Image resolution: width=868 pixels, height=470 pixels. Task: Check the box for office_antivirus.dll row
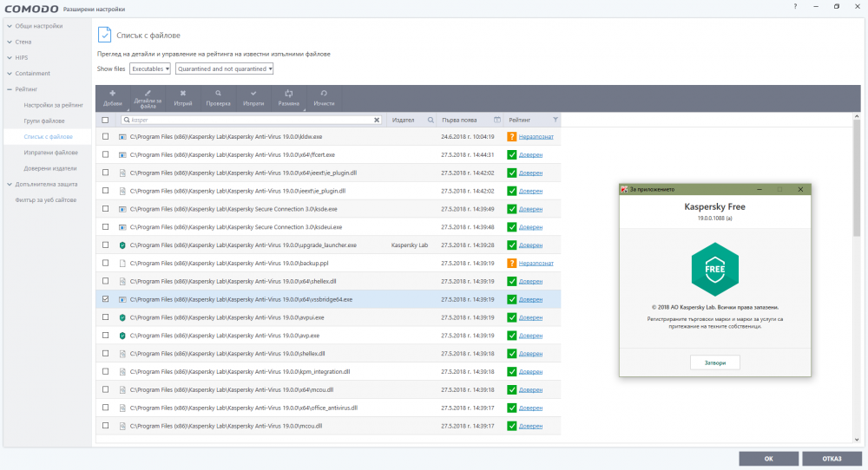pos(105,408)
